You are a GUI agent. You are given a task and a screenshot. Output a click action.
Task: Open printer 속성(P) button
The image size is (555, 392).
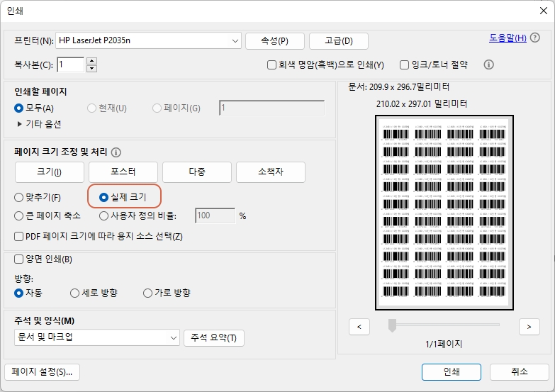pyautogui.click(x=275, y=41)
